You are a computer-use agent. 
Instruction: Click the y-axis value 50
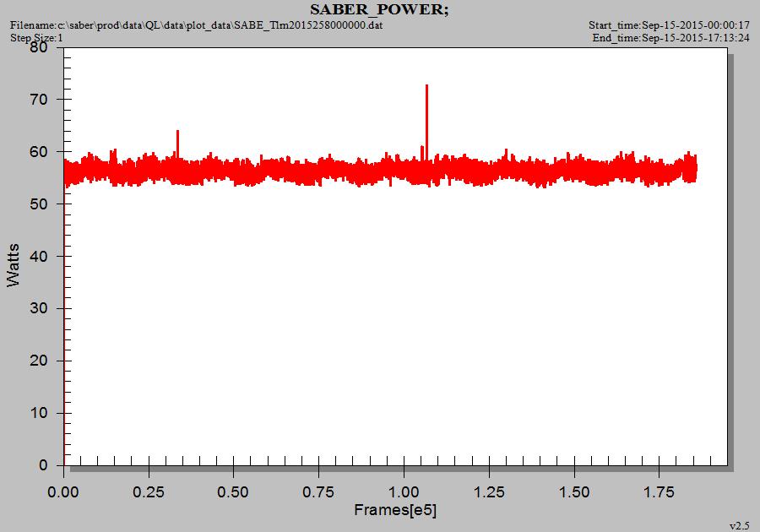click(x=38, y=204)
